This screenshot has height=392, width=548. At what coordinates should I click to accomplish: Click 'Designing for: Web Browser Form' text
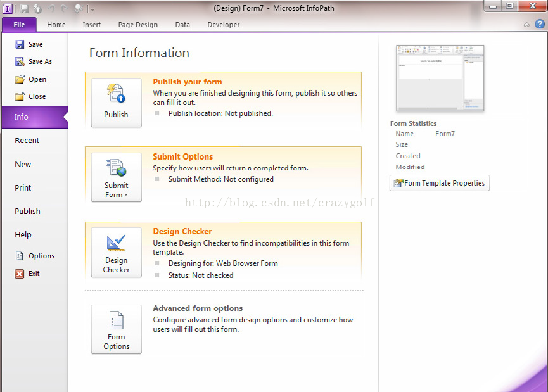[x=223, y=263]
